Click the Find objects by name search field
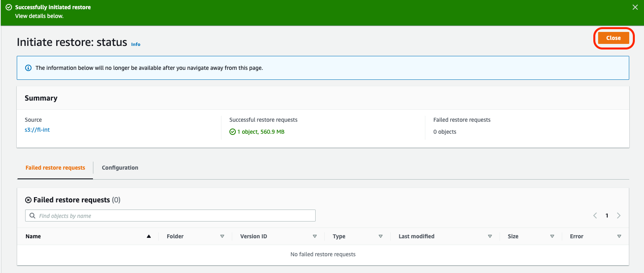The image size is (644, 273). [x=176, y=216]
